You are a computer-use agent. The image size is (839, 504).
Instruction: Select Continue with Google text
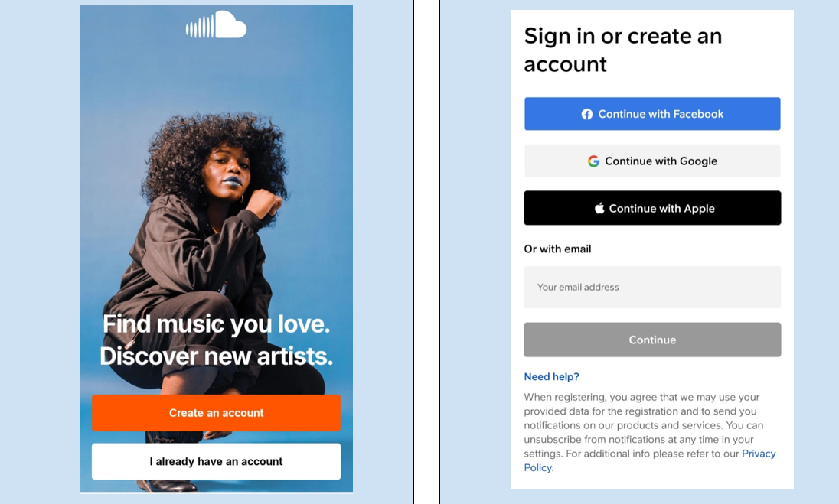(661, 161)
